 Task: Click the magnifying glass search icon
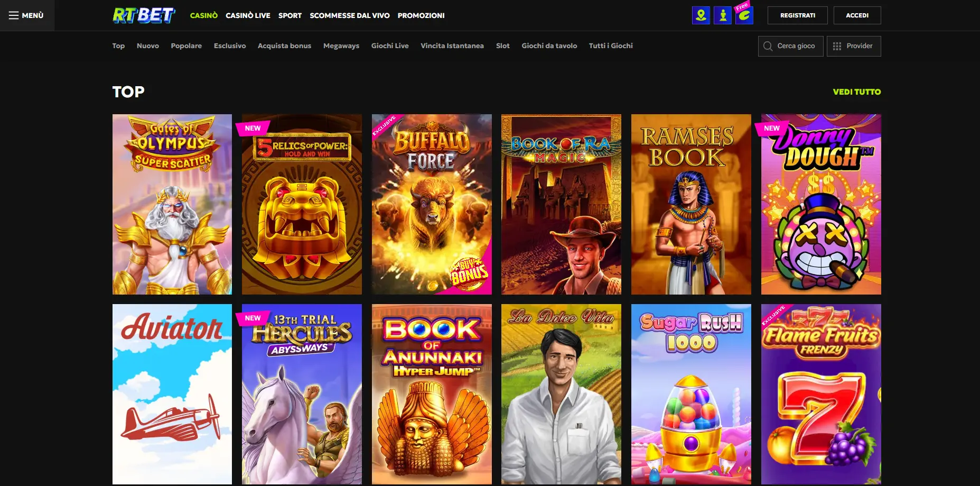(768, 46)
